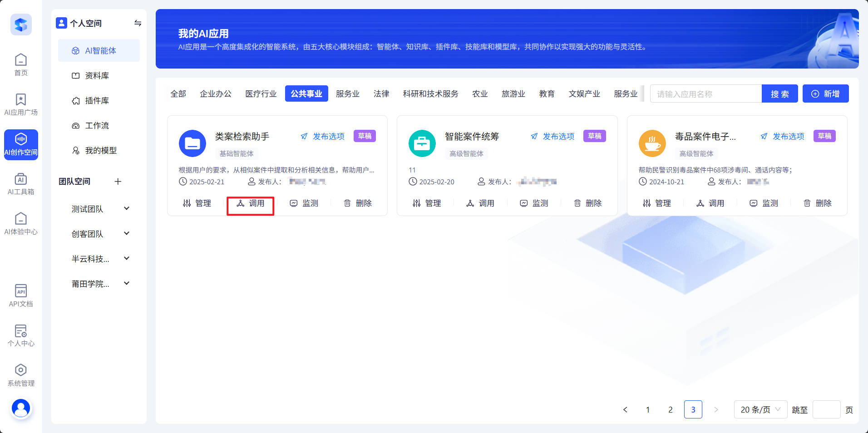The width and height of the screenshot is (868, 433).
Task: Select the 教育 category tab
Action: [x=547, y=93]
